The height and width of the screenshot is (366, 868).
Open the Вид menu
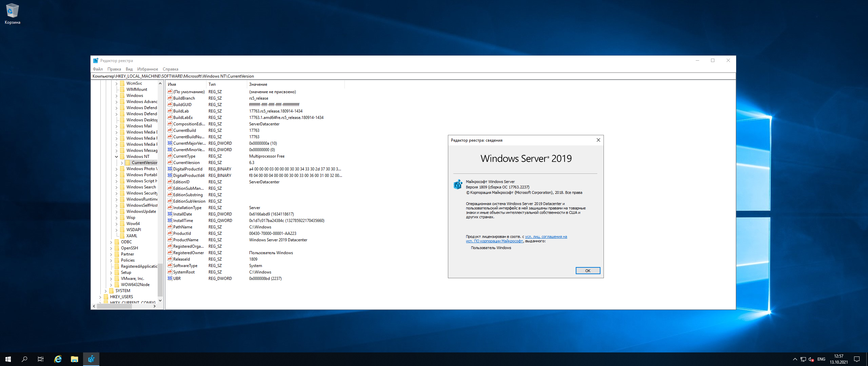129,69
